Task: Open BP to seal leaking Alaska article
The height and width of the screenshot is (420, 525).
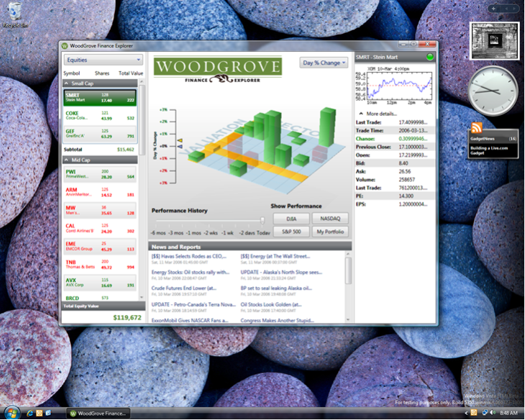Action: 276,288
